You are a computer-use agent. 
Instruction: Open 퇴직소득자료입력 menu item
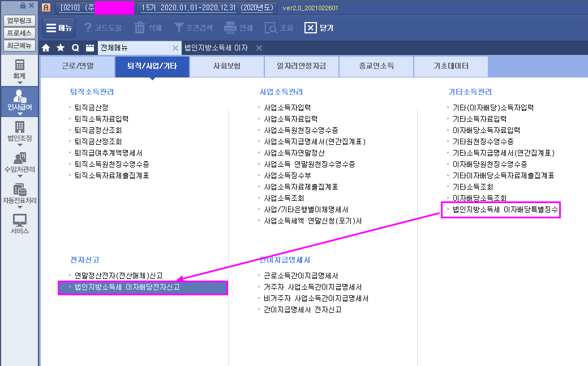tap(101, 119)
